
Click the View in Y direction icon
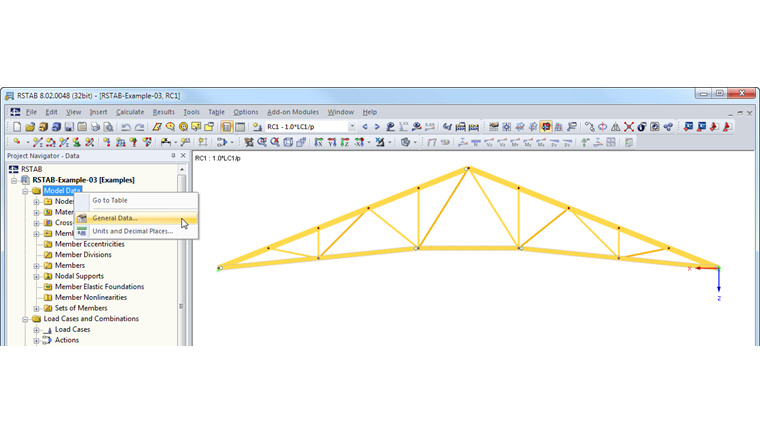pyautogui.click(x=332, y=142)
